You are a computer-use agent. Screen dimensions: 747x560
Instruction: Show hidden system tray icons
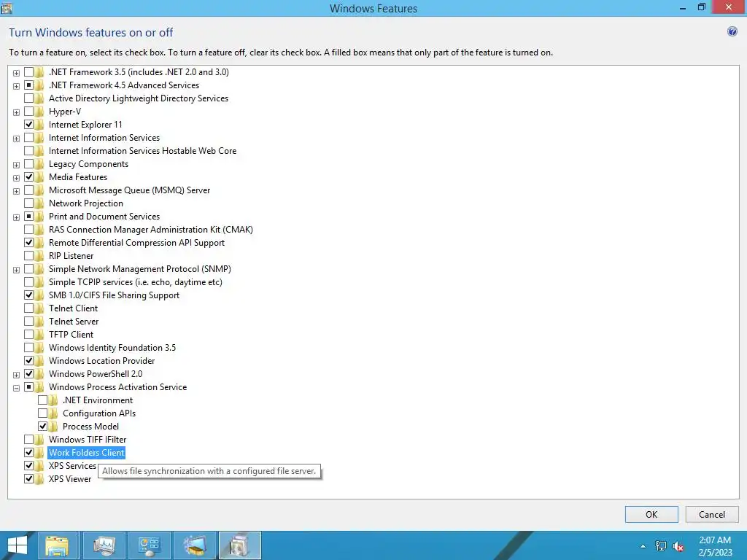click(643, 546)
